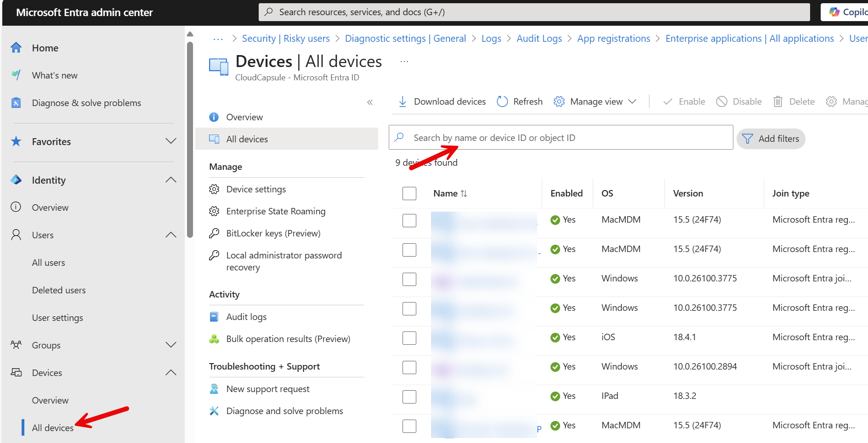Select the first MacMDM 15.5 device checkbox
The image size is (868, 443).
(409, 220)
